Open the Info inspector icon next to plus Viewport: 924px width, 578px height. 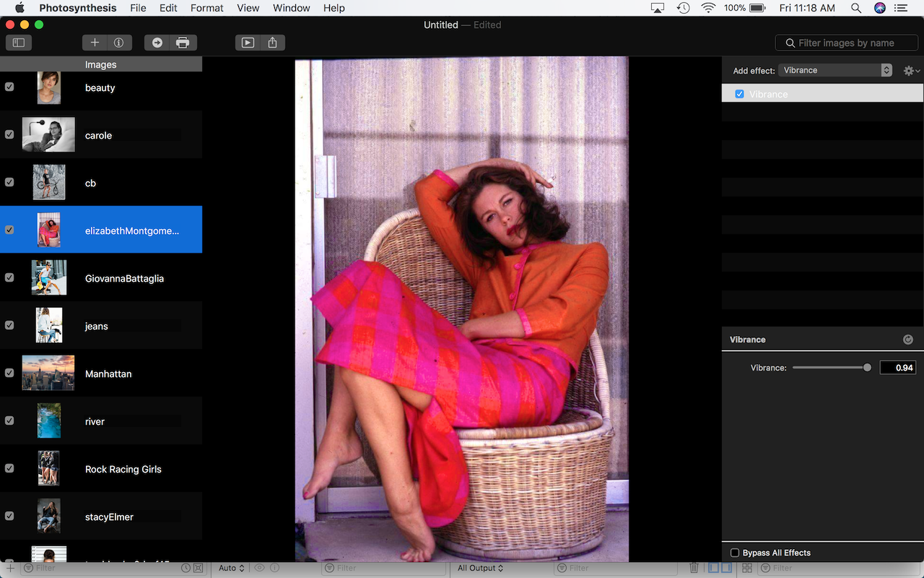118,43
